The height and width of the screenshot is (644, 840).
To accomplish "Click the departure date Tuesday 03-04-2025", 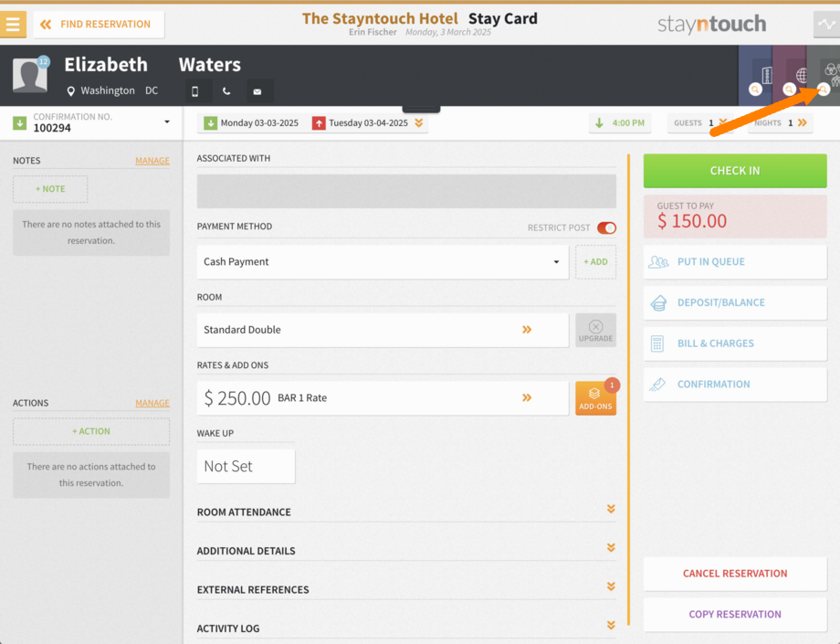I will tap(360, 123).
